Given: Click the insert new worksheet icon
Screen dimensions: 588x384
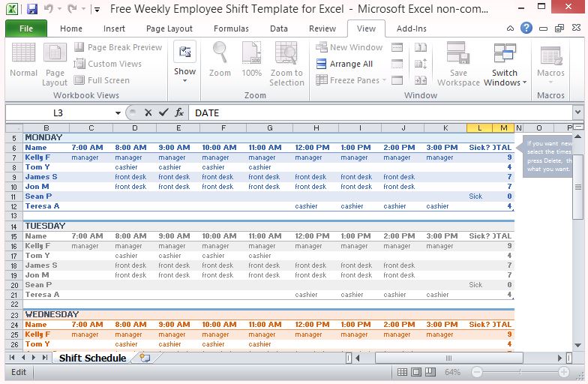Looking at the screenshot, I should click(144, 358).
